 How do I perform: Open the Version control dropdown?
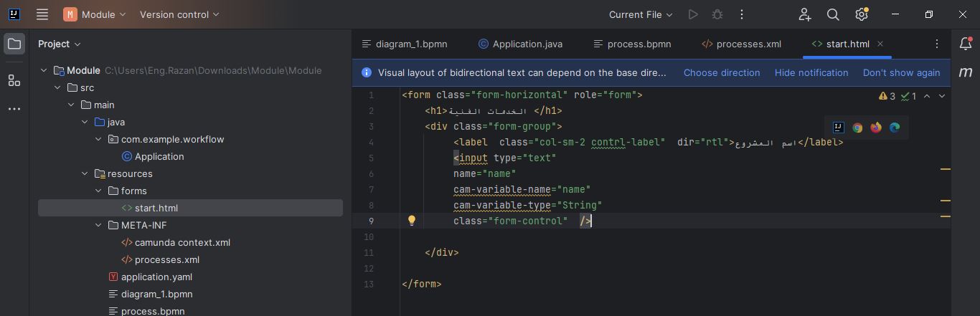(179, 14)
